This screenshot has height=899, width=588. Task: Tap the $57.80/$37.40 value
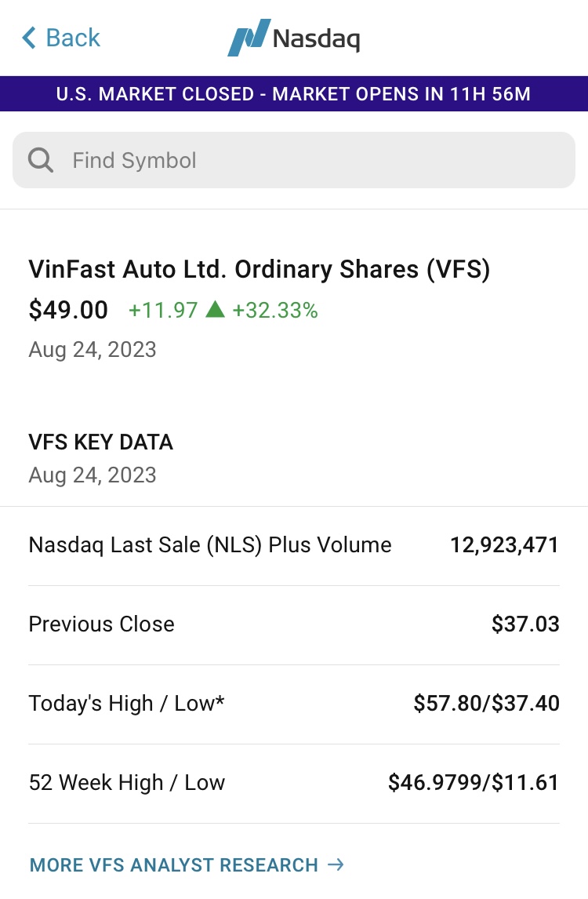(486, 704)
